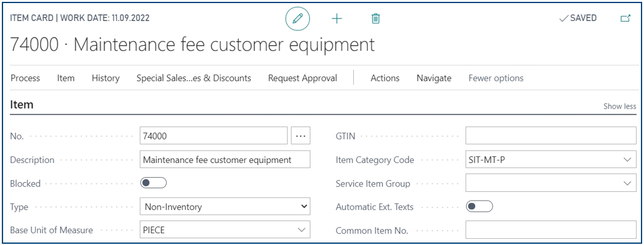This screenshot has width=644, height=245.
Task: Collapse the Item section heading
Action: [22, 105]
